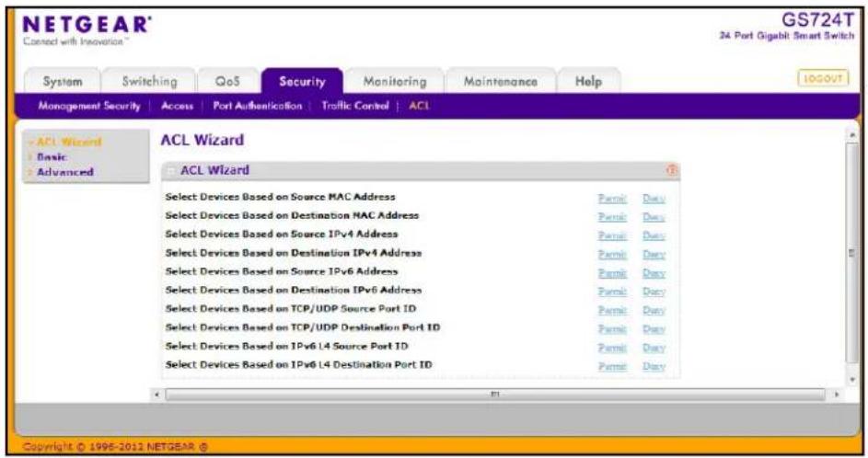
Task: Click Deny for TCP/UDP Source Port ID
Action: click(x=654, y=310)
